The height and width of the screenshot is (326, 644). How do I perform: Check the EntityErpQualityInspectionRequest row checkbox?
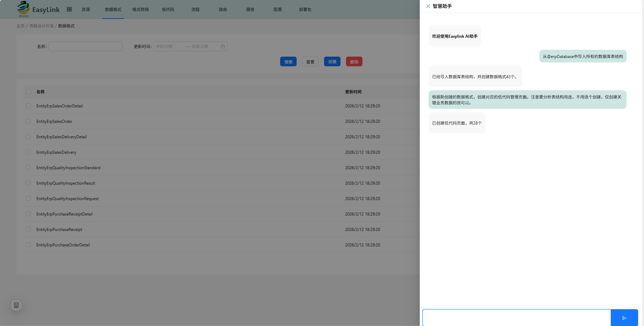pos(28,198)
